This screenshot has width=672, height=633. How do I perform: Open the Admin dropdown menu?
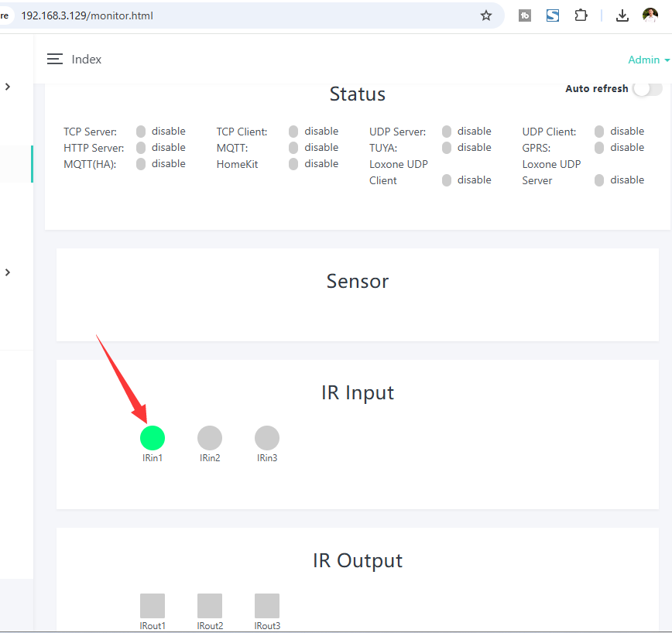click(649, 60)
